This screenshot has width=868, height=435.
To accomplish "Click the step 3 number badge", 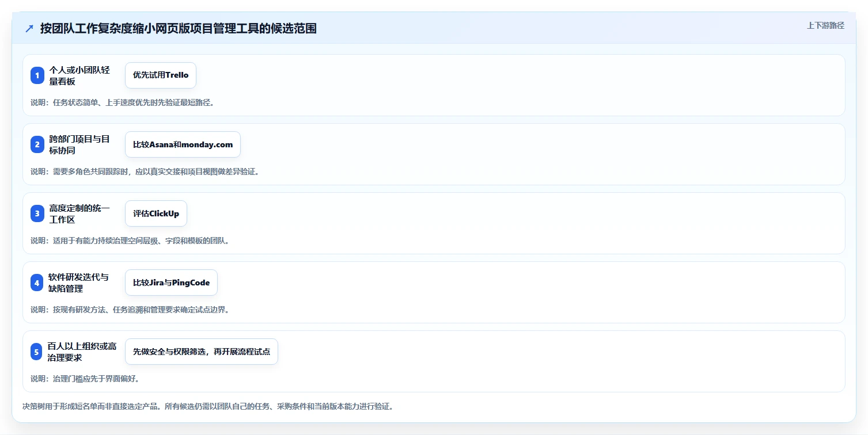I will pyautogui.click(x=37, y=213).
